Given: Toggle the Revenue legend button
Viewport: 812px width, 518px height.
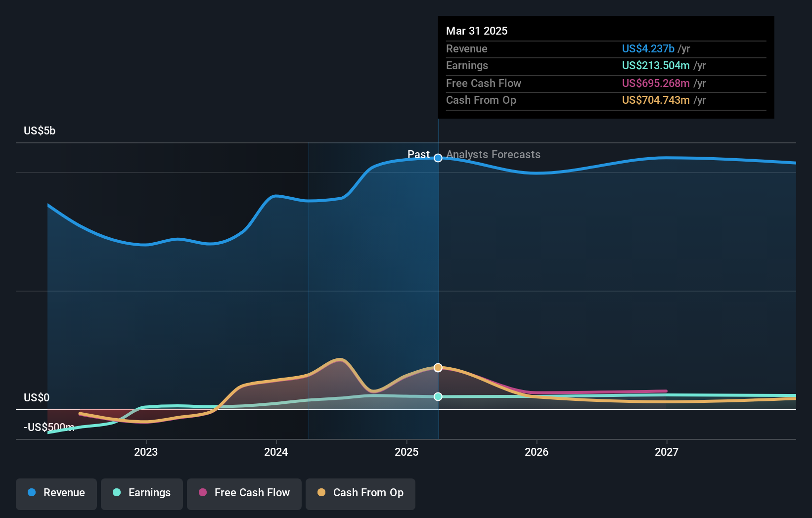Looking at the screenshot, I should tap(56, 494).
